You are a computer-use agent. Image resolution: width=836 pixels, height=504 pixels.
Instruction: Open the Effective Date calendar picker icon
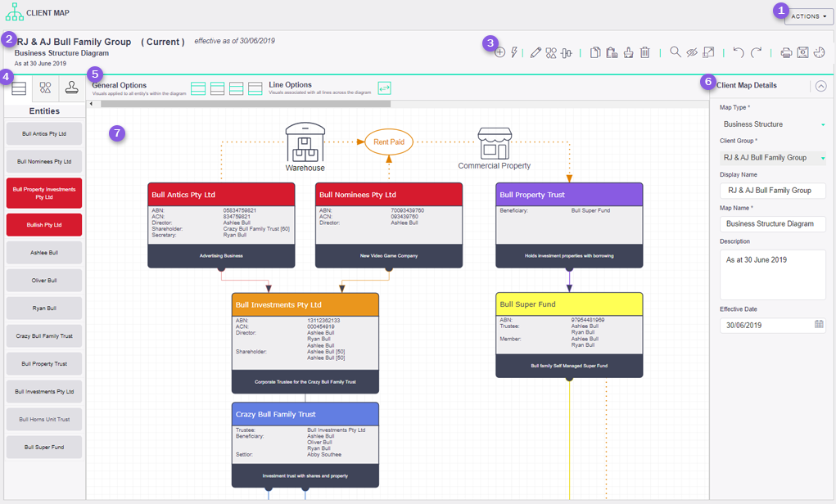[x=819, y=324]
